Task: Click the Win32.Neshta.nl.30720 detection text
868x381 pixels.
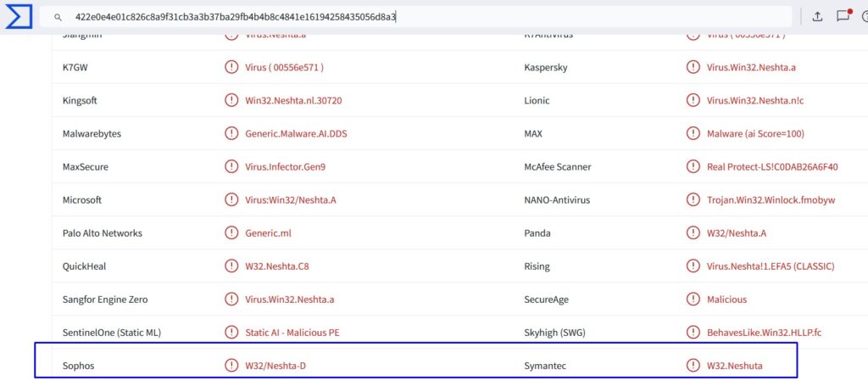Action: click(x=293, y=101)
